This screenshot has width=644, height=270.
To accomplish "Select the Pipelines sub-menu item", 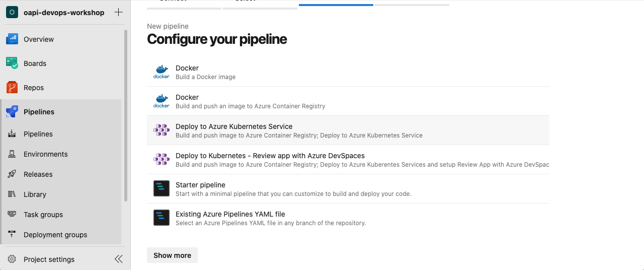I will pyautogui.click(x=38, y=134).
